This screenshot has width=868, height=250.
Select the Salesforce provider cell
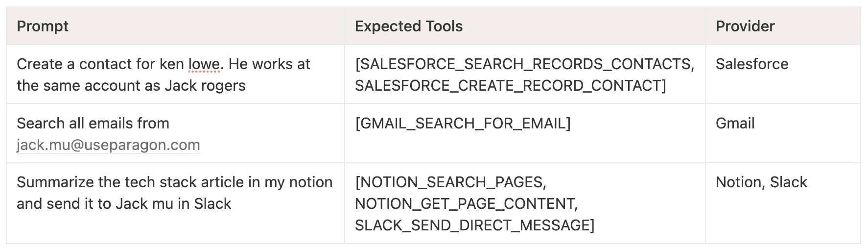[x=751, y=64]
